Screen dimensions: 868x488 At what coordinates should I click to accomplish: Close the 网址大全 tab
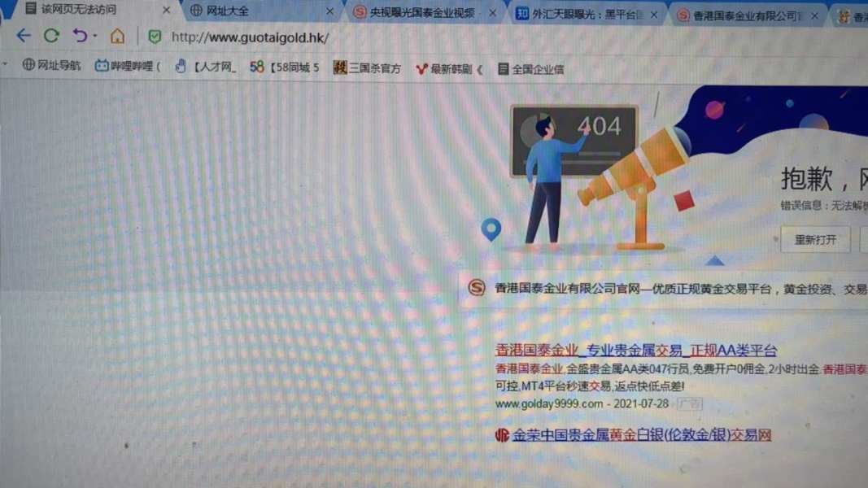330,11
